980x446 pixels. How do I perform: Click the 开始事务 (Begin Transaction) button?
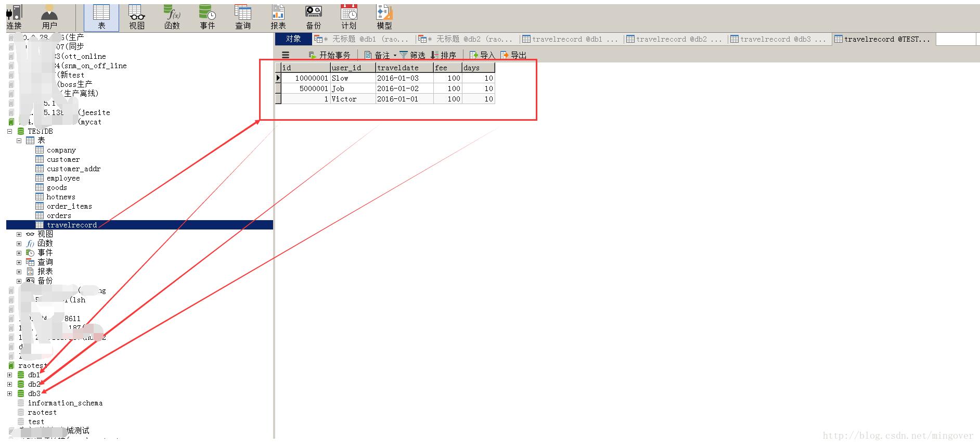(x=330, y=55)
